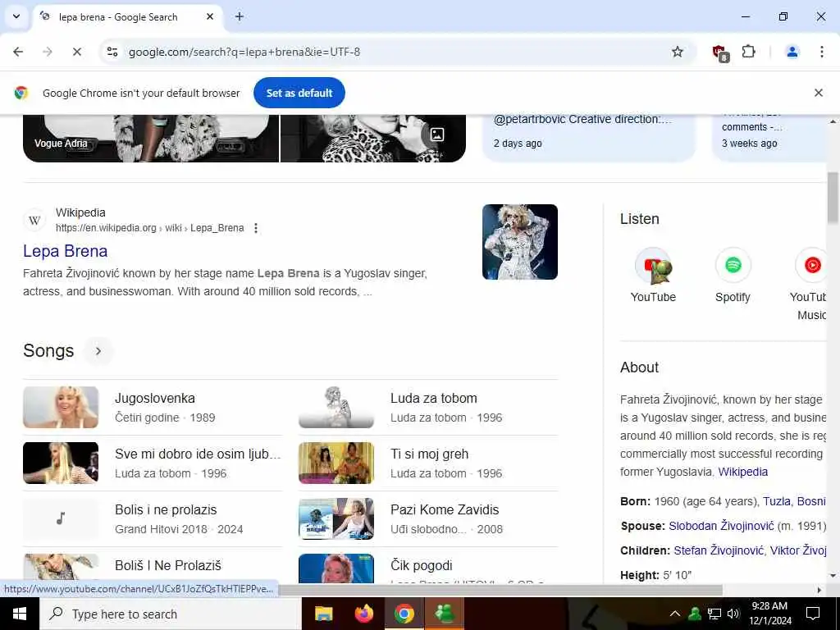Click the taskbar search box
Image resolution: width=840 pixels, height=630 pixels.
click(171, 614)
